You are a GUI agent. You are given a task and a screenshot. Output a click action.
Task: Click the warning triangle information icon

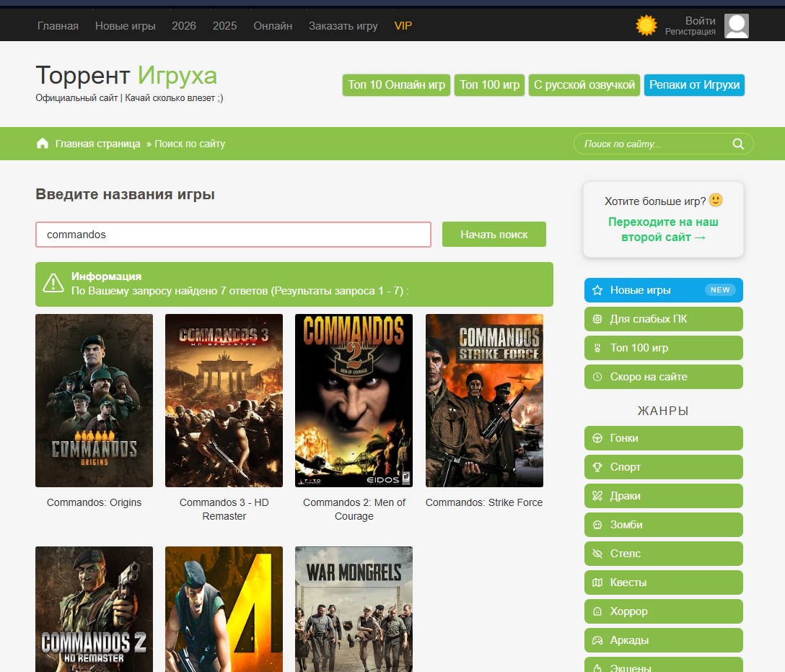coord(53,284)
